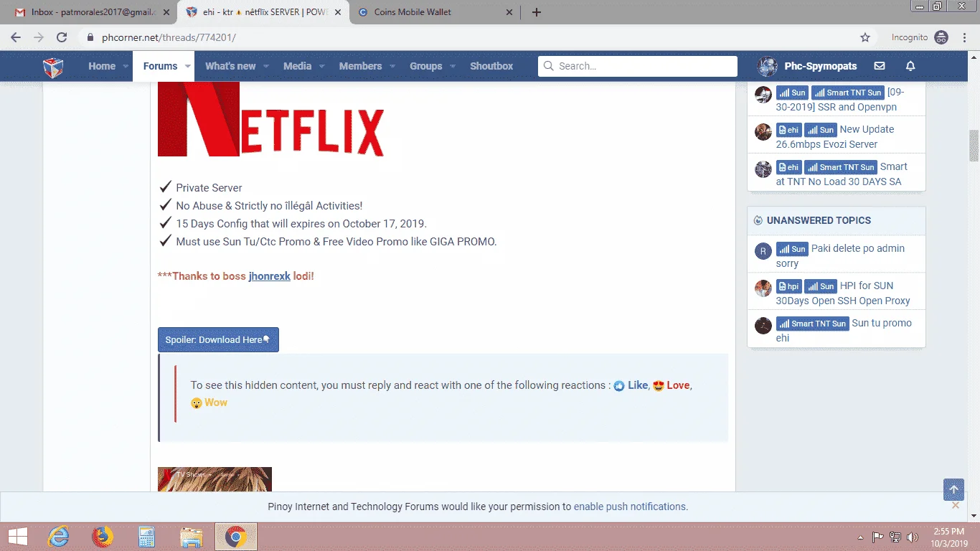Viewport: 980px width, 551px height.
Task: Click the Chrome taskbar icon
Action: pyautogui.click(x=235, y=537)
